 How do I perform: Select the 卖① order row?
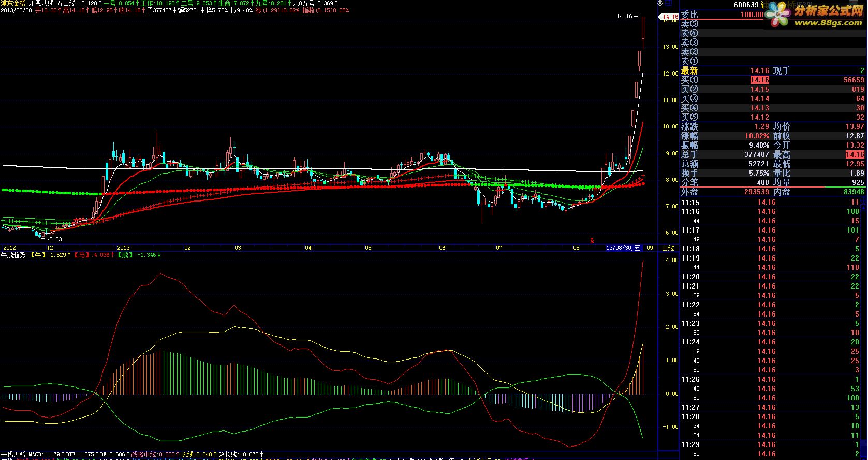coord(773,61)
